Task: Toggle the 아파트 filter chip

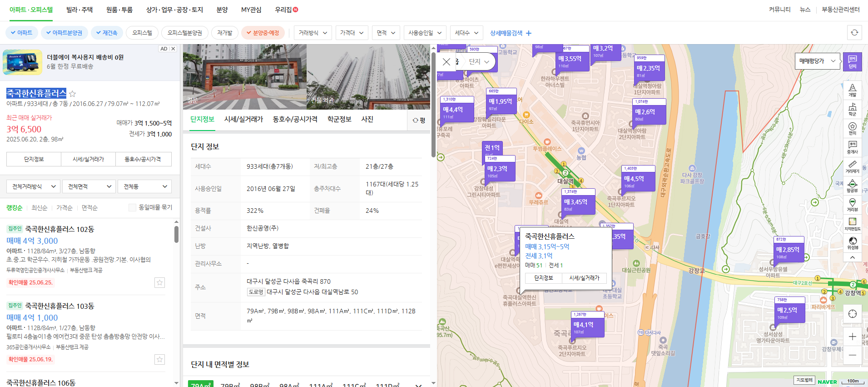Action: tap(21, 33)
